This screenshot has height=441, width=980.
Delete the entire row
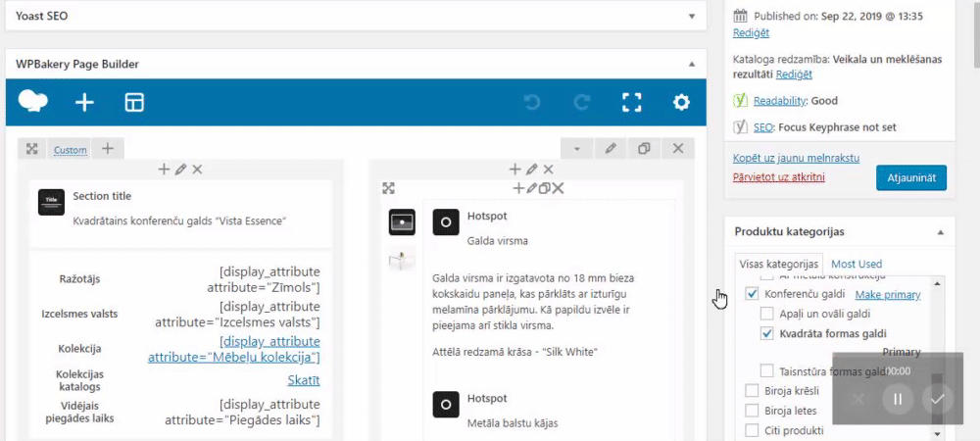[678, 149]
